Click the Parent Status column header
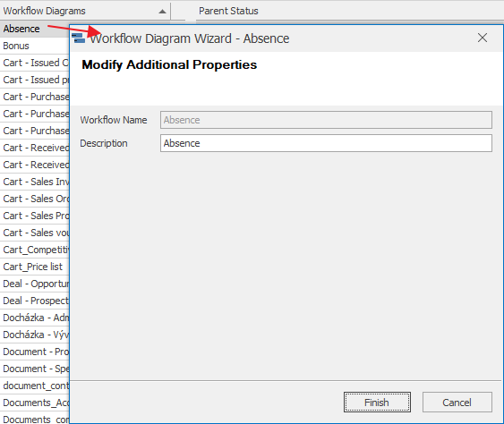This screenshot has height=424, width=504. pyautogui.click(x=228, y=11)
